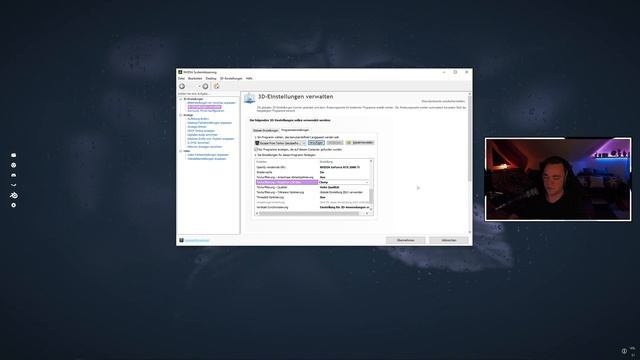
Task: Open the Blender shortcut on the desktop
Action: coord(13,195)
